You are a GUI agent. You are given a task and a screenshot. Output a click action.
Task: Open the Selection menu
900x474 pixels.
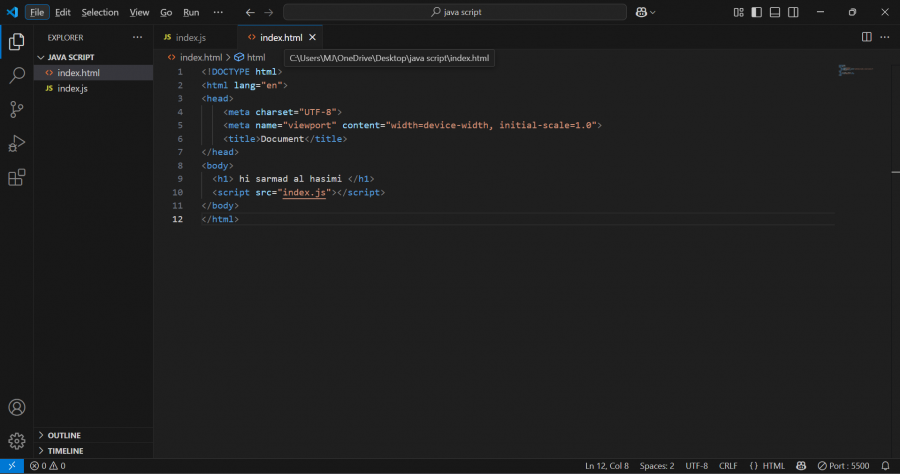coord(99,12)
